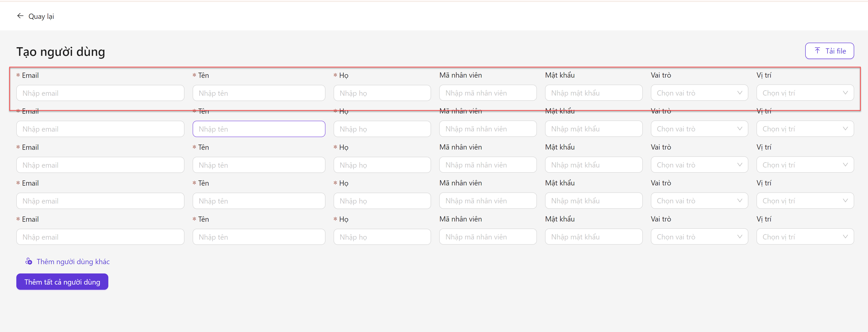Focus fifth row Nhập mật khẩu field
Viewport: 868px width, 332px height.
[x=594, y=236]
